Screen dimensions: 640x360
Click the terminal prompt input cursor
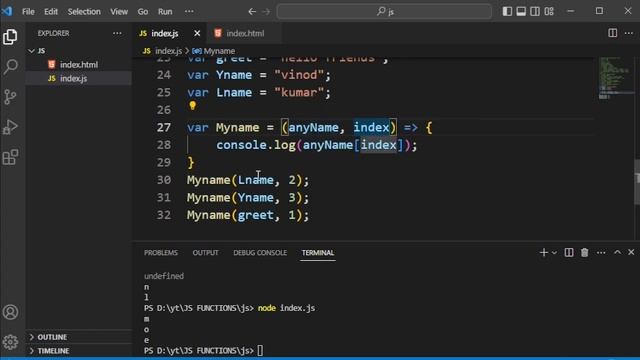click(260, 351)
